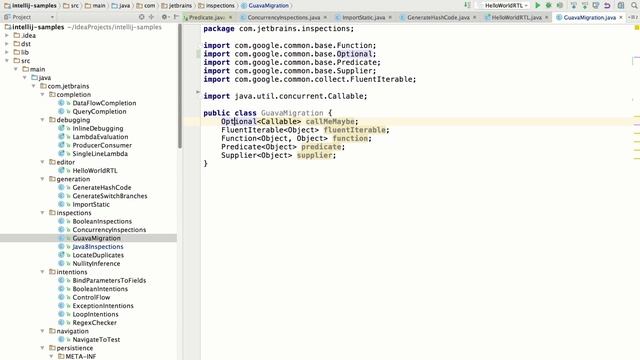Viewport: 640px width, 360px height.
Task: Click inspection status indicator at gutter top
Action: click(636, 27)
